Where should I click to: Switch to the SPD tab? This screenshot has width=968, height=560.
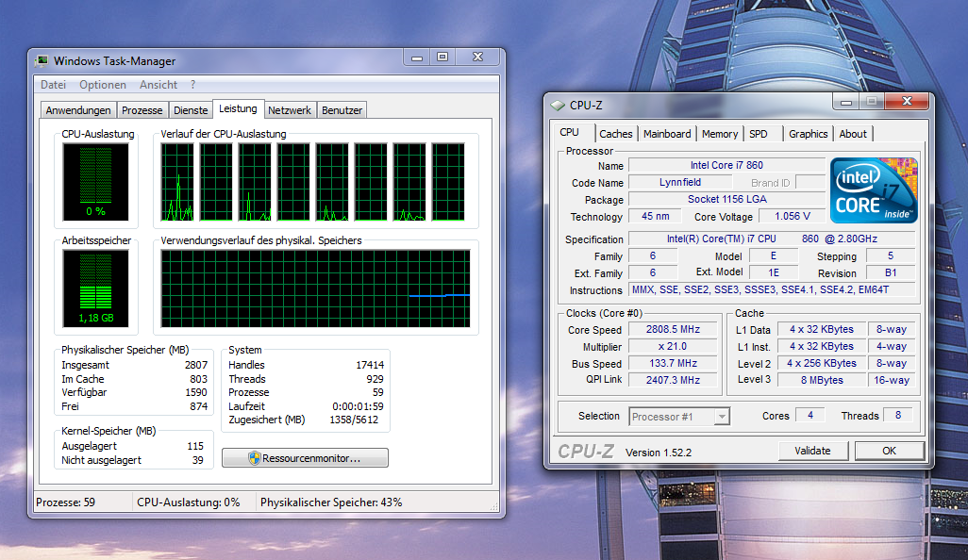click(x=759, y=134)
